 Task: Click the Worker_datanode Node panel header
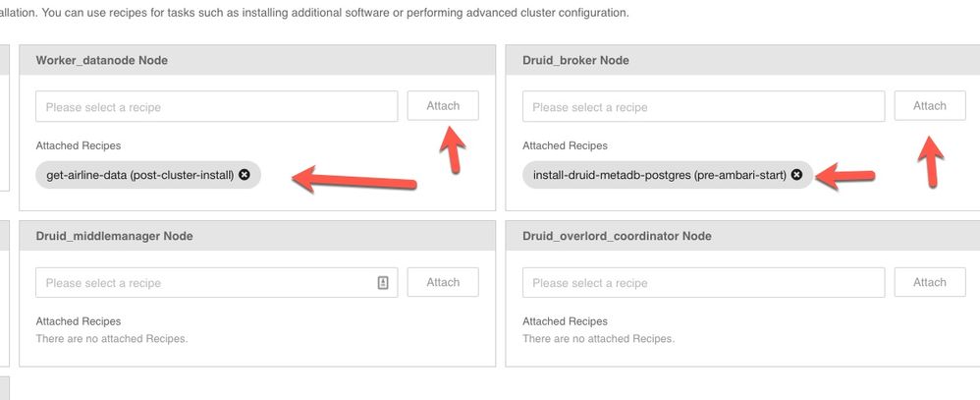[257, 60]
